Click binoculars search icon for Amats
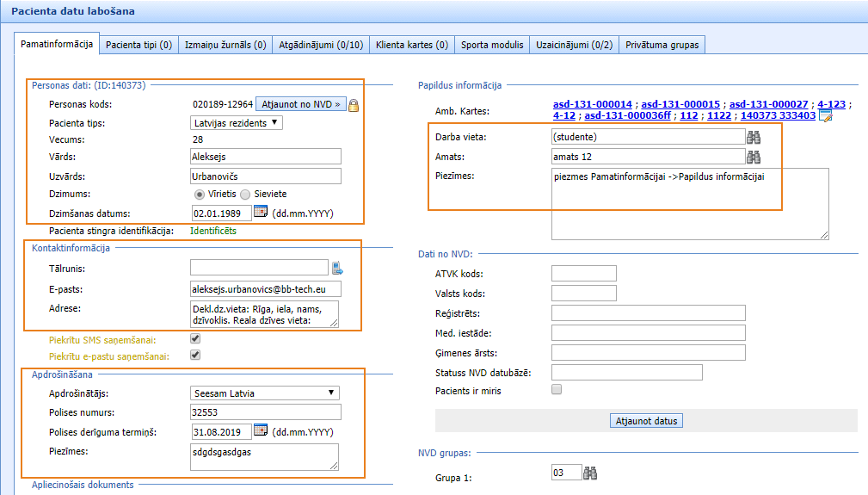 click(754, 157)
